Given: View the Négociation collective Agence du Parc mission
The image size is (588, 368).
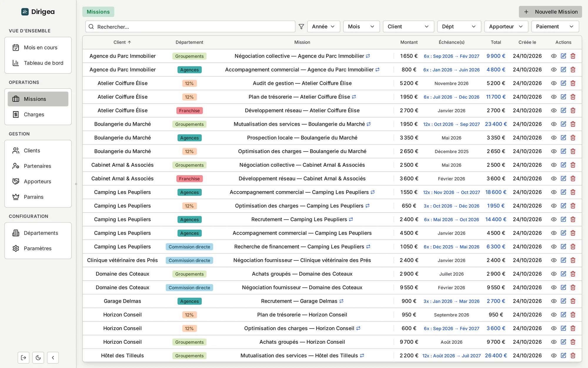Looking at the screenshot, I should 554,56.
